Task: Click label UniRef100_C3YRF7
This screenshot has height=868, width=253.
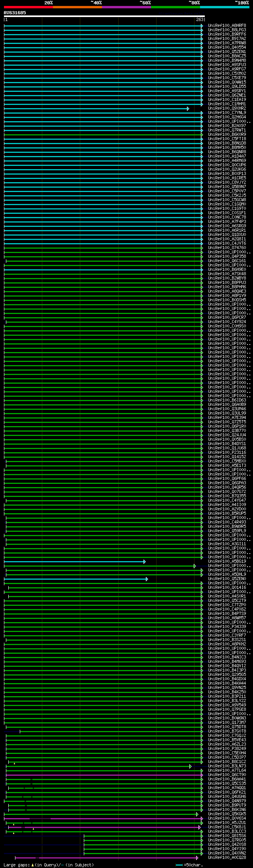Action: tap(227, 636)
